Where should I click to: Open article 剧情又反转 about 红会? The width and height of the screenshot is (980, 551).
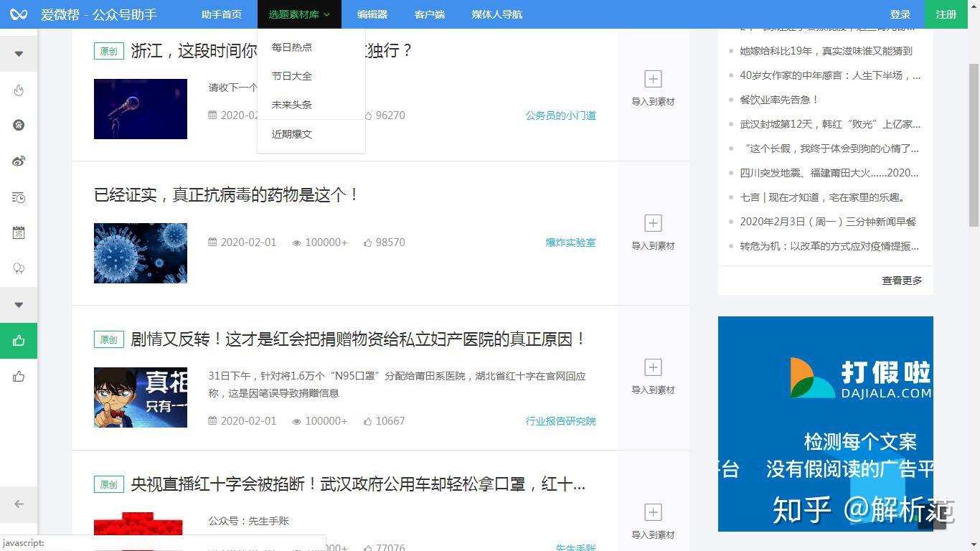(x=359, y=339)
